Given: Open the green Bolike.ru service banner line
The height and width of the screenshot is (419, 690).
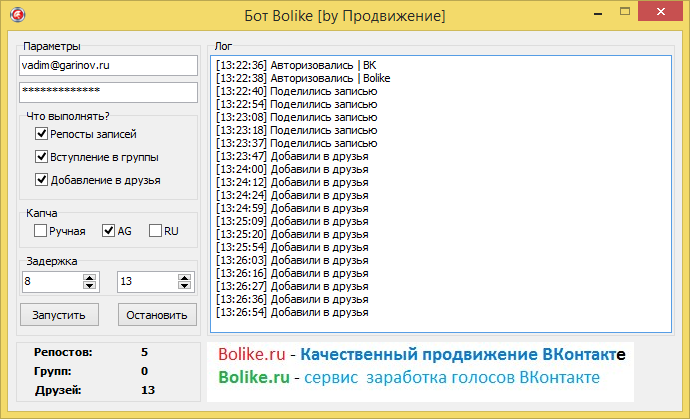Looking at the screenshot, I should click(x=409, y=378).
